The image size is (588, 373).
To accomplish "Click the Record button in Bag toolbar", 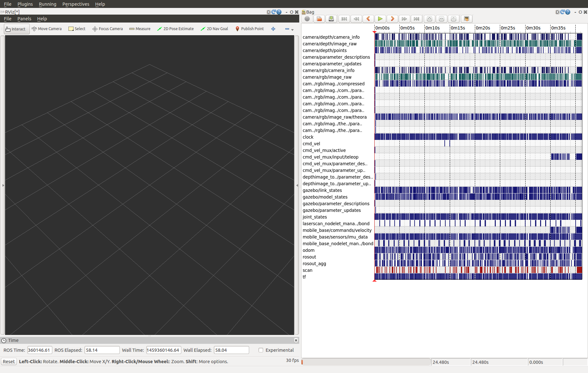I will (x=307, y=19).
